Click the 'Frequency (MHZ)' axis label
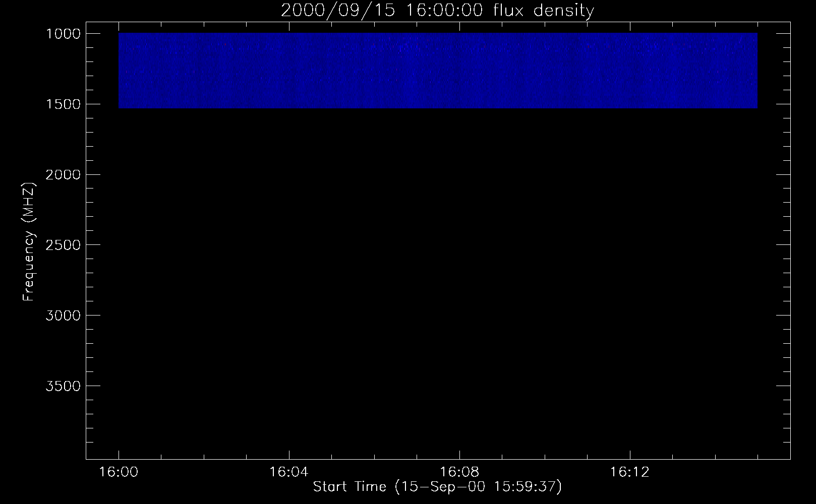The height and width of the screenshot is (504, 816). click(x=29, y=241)
